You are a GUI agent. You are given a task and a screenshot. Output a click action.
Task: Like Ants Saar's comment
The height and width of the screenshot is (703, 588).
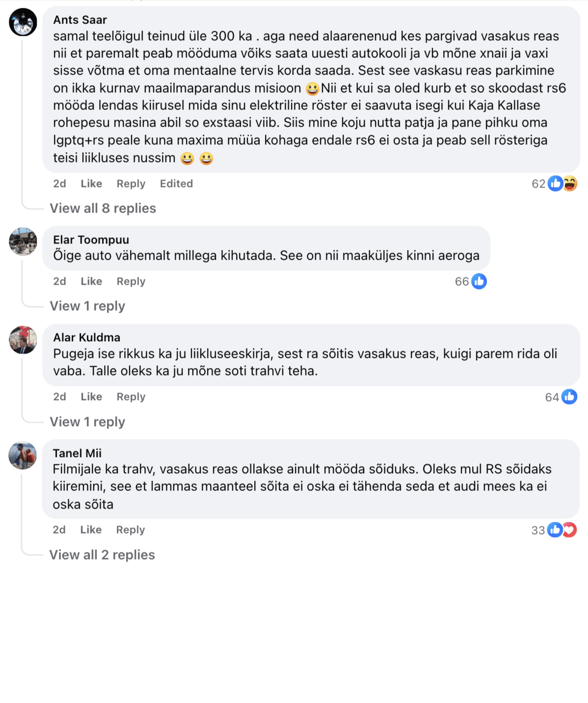[x=91, y=184]
